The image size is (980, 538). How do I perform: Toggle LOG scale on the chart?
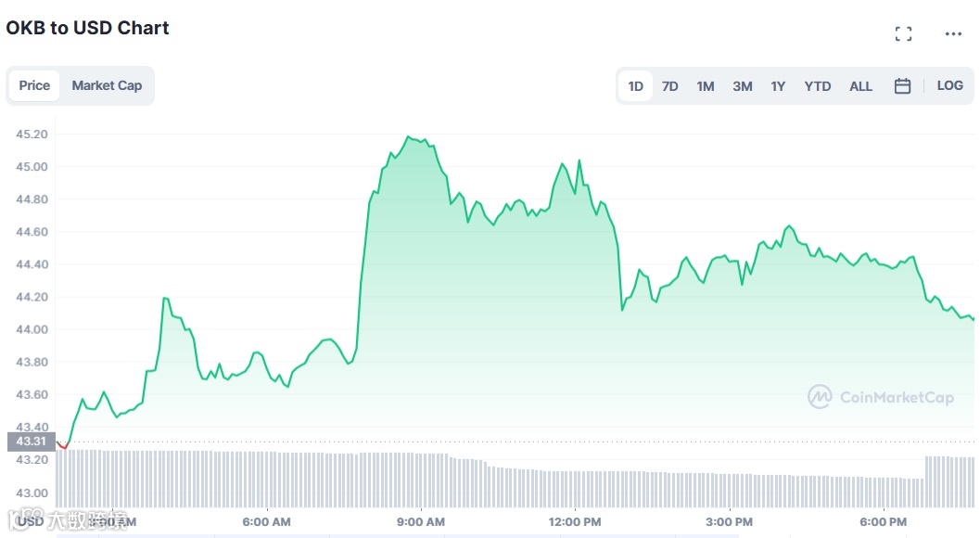(x=949, y=85)
